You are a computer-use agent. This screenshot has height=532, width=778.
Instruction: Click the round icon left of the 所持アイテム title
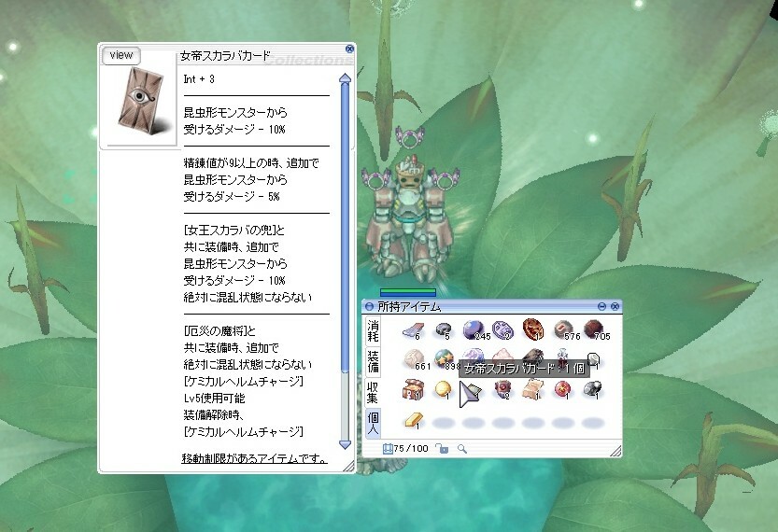pyautogui.click(x=369, y=307)
